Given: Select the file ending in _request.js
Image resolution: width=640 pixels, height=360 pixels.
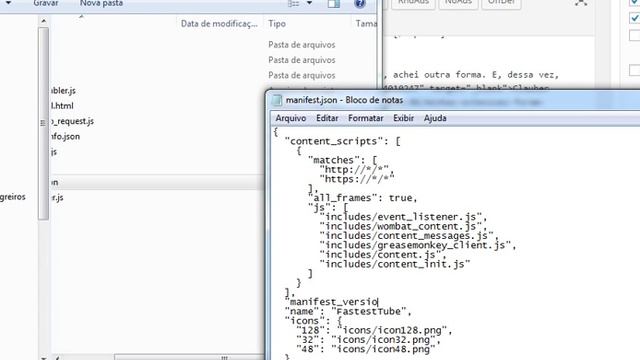Looking at the screenshot, I should [x=72, y=121].
